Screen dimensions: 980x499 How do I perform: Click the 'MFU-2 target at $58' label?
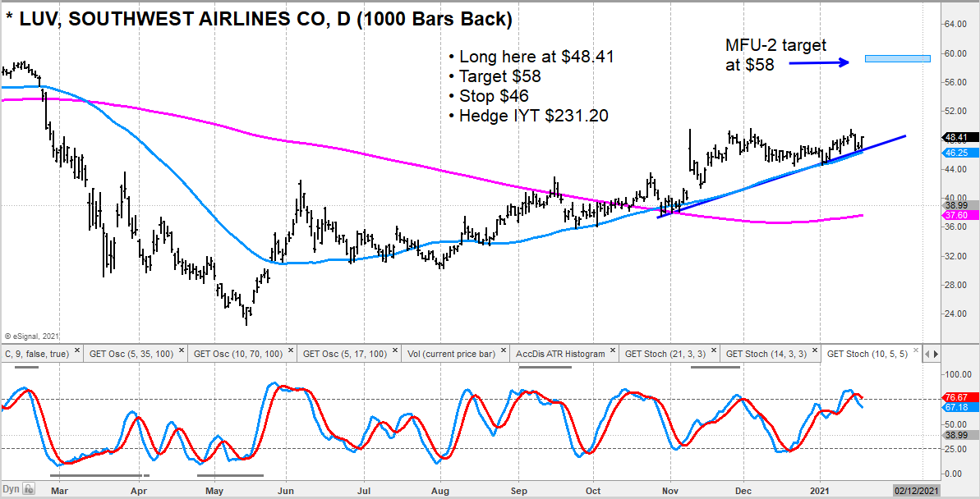775,54
